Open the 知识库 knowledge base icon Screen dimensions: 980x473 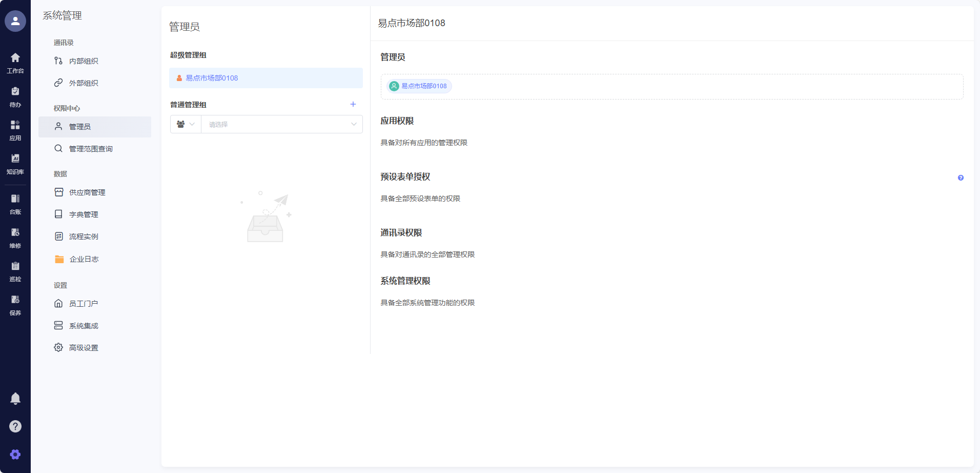tap(15, 164)
